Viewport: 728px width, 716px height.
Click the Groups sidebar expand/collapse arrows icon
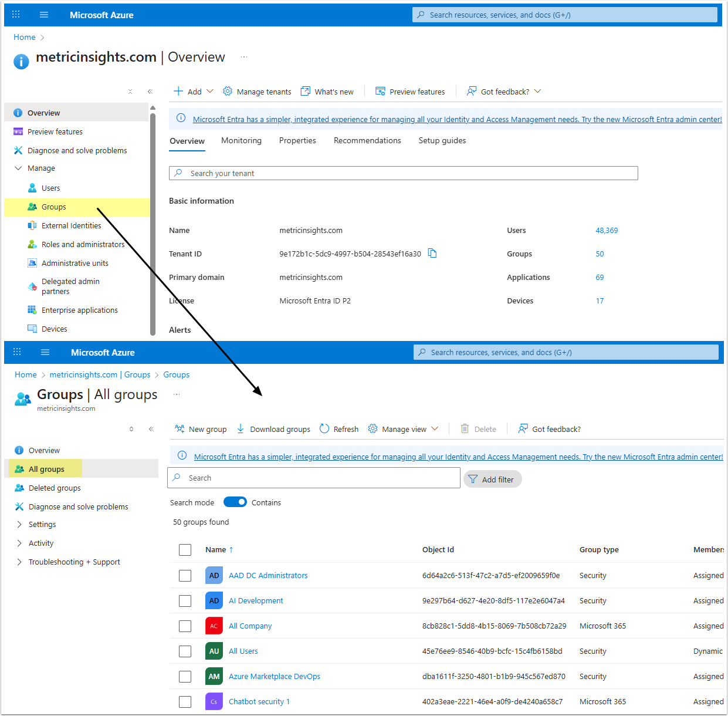tap(131, 429)
